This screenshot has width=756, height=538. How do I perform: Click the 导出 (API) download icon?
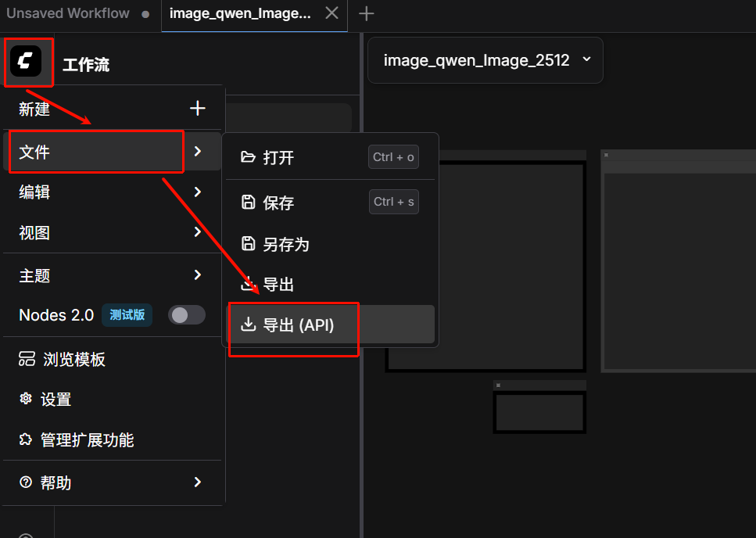pos(248,324)
